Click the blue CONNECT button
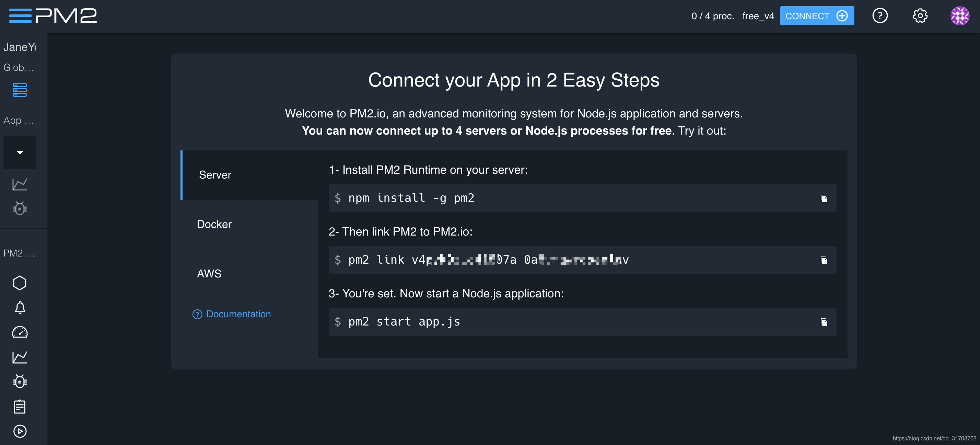This screenshot has height=445, width=980. (x=816, y=16)
